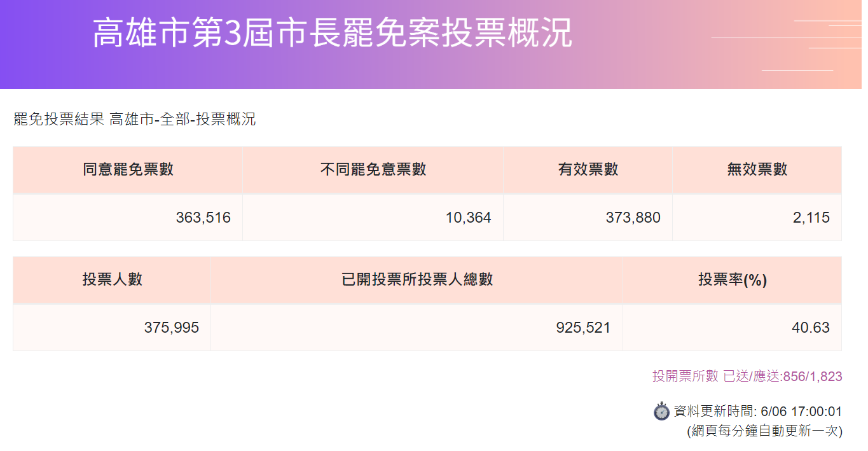The width and height of the screenshot is (868, 451).
Task: Click the 有效票數 column header
Action: point(588,170)
